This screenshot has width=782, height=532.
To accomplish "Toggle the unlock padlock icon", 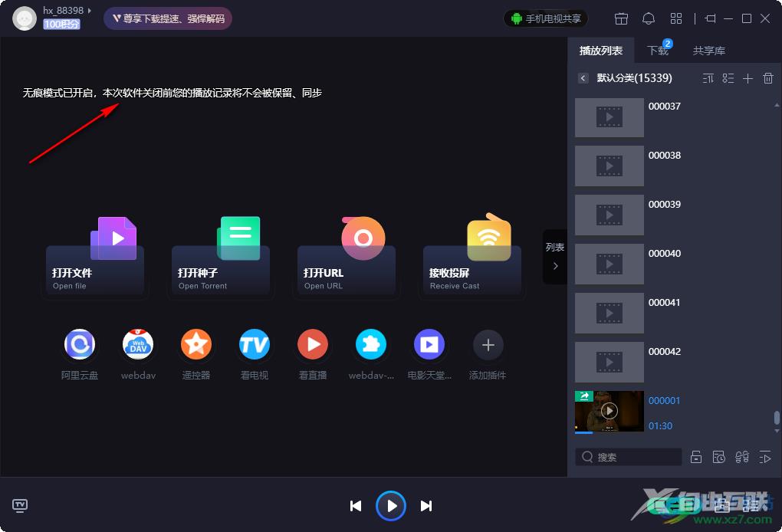I will click(695, 457).
